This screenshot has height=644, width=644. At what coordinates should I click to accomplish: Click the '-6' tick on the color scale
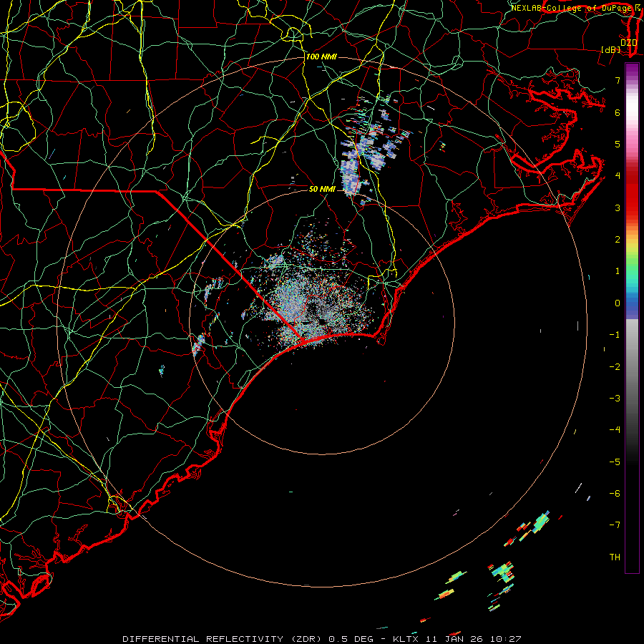click(x=615, y=494)
